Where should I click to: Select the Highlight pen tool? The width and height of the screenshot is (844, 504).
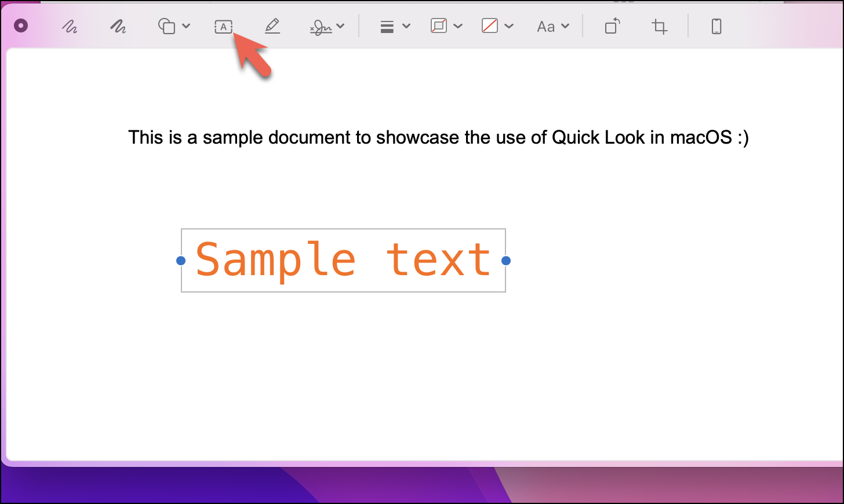272,27
